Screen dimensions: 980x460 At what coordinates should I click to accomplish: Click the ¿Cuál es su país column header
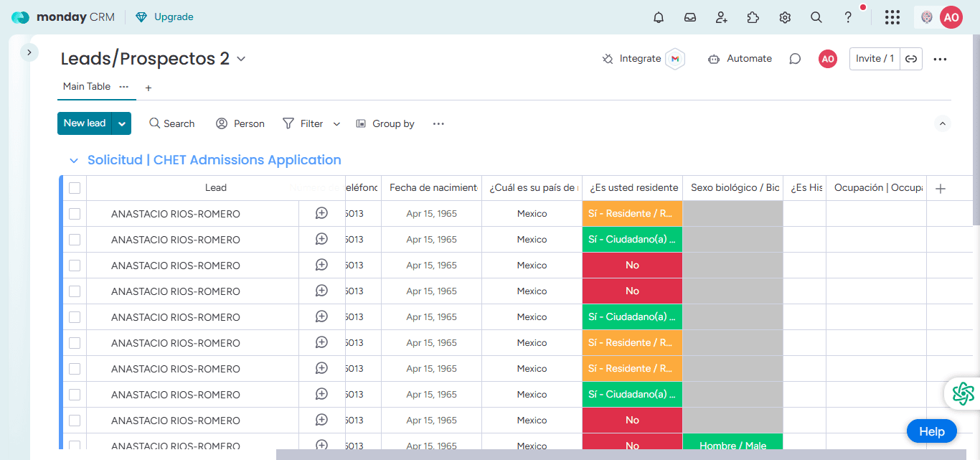pos(532,188)
